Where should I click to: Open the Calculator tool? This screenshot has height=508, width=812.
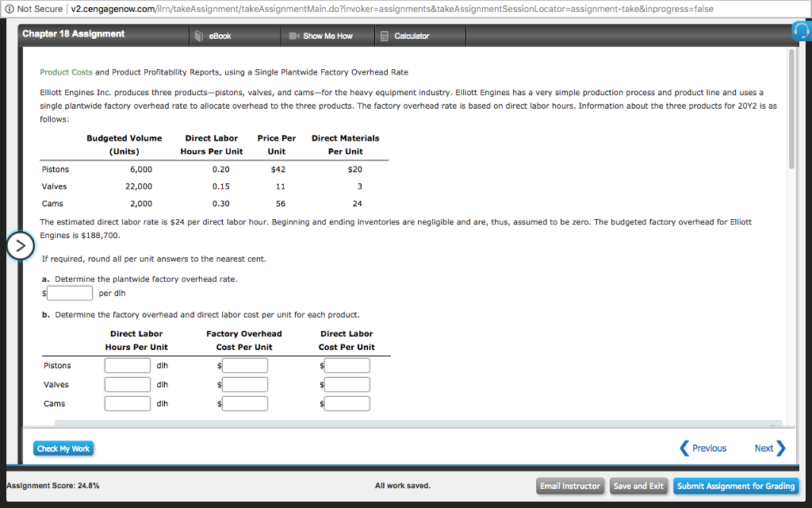coord(404,36)
